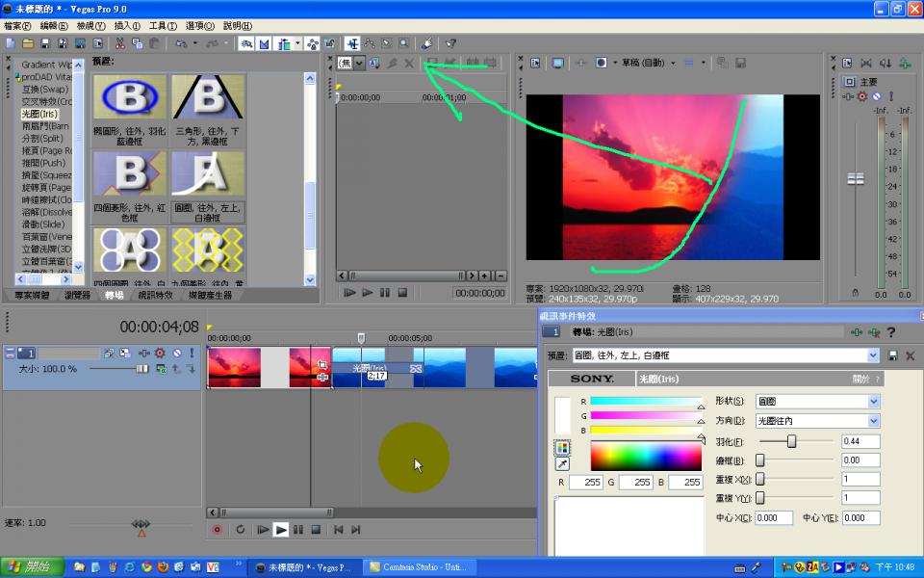Image resolution: width=924 pixels, height=578 pixels.
Task: Click the 羽化 feather slider handle
Action: [792, 441]
